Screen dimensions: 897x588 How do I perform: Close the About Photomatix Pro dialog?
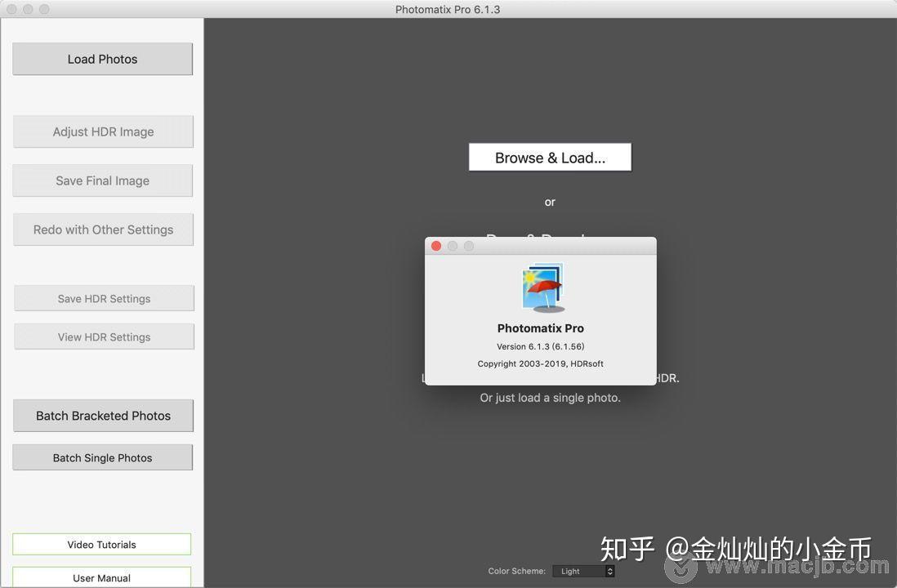tap(436, 246)
